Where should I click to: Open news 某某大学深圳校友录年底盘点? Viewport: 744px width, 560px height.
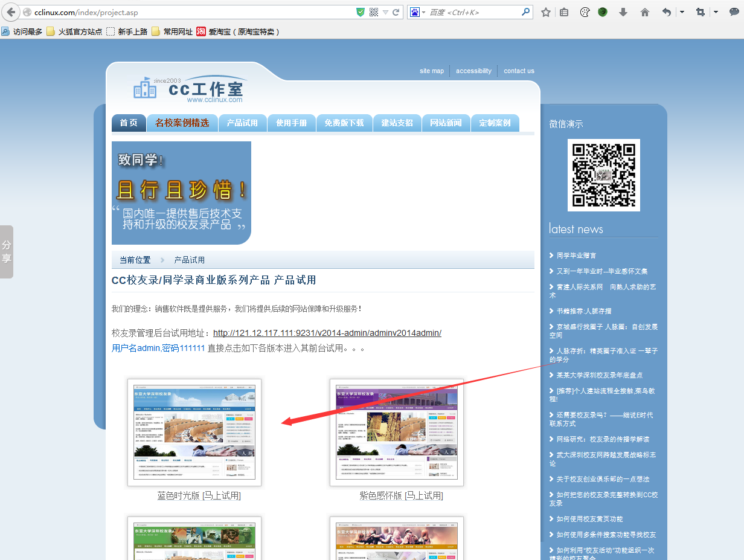[600, 375]
